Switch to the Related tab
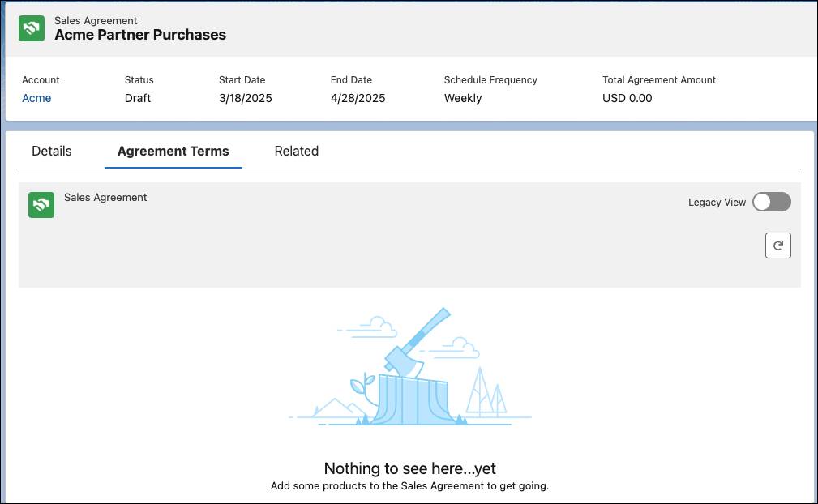The height and width of the screenshot is (504, 818). [x=297, y=152]
